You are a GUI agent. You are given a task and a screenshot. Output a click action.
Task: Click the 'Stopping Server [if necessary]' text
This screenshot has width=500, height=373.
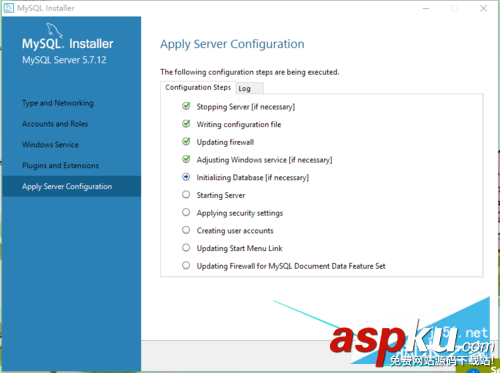coord(246,107)
